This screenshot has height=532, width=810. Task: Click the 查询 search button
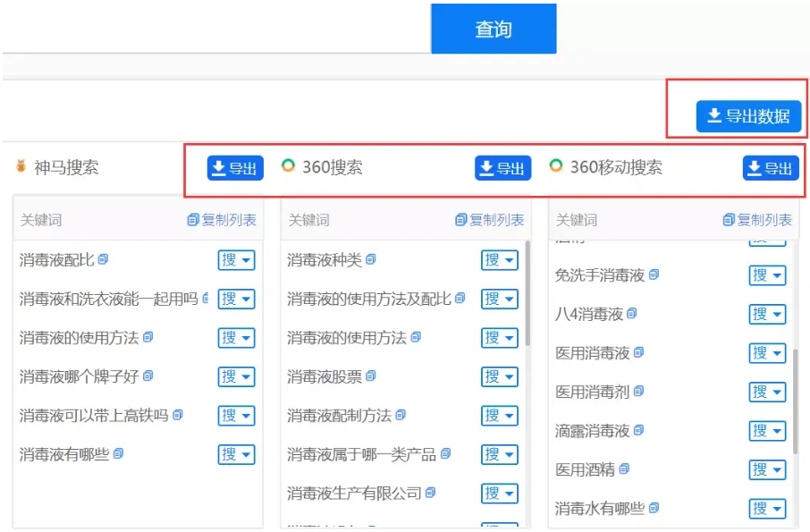point(494,29)
